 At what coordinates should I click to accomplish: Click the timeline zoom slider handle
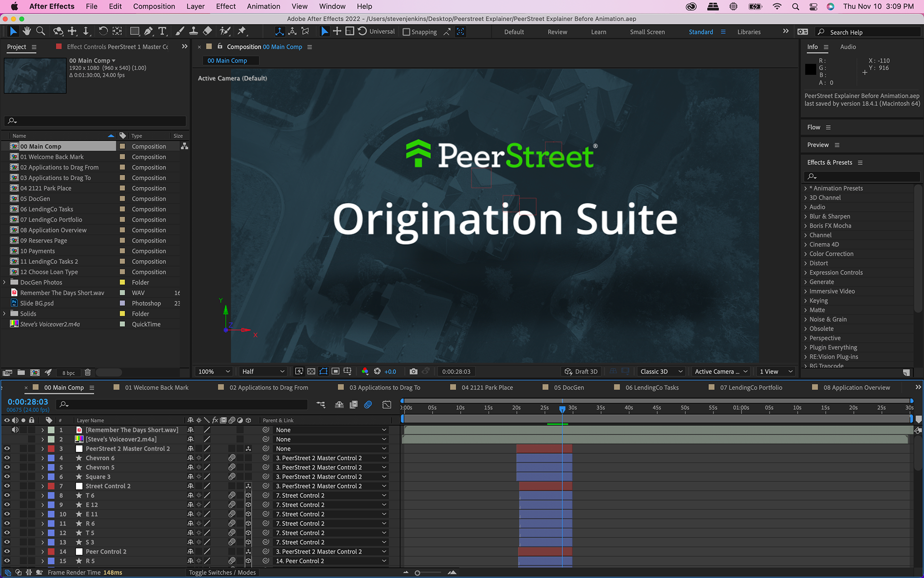(417, 573)
